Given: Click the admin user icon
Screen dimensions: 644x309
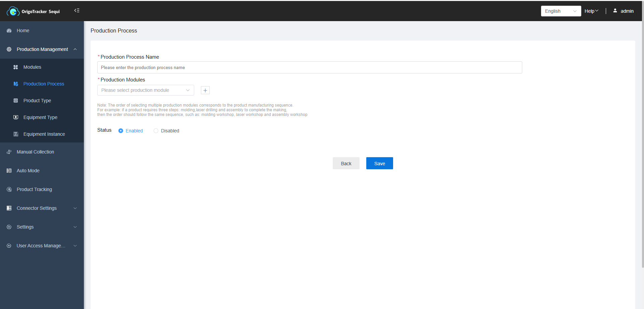Looking at the screenshot, I should click(x=615, y=11).
